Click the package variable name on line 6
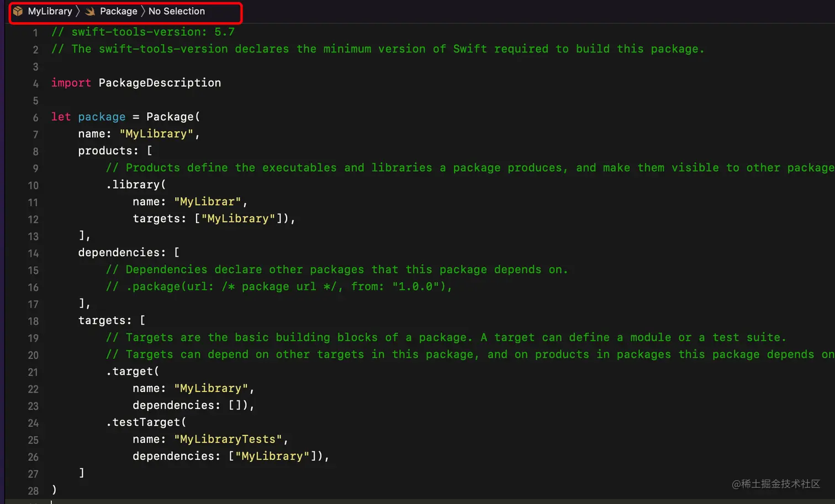This screenshot has height=504, width=835. click(102, 117)
